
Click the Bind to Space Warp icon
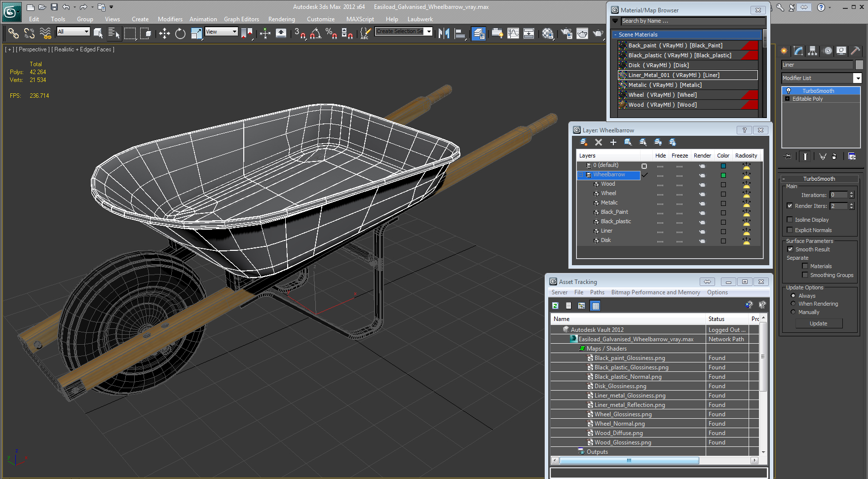pyautogui.click(x=45, y=33)
